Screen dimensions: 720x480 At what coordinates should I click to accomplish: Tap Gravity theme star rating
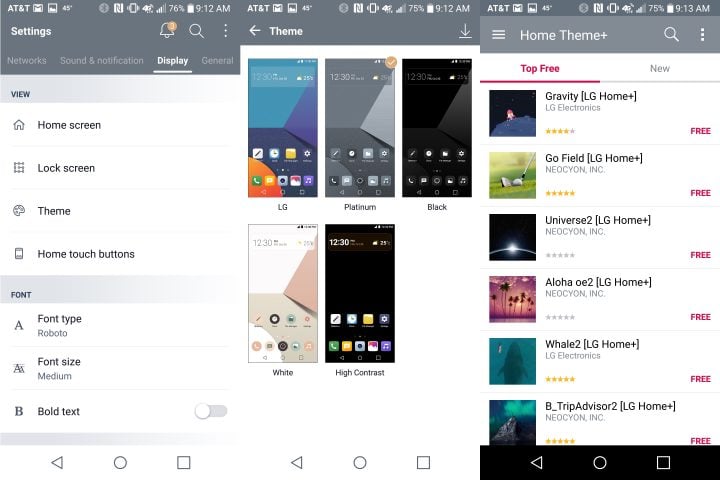pos(560,131)
